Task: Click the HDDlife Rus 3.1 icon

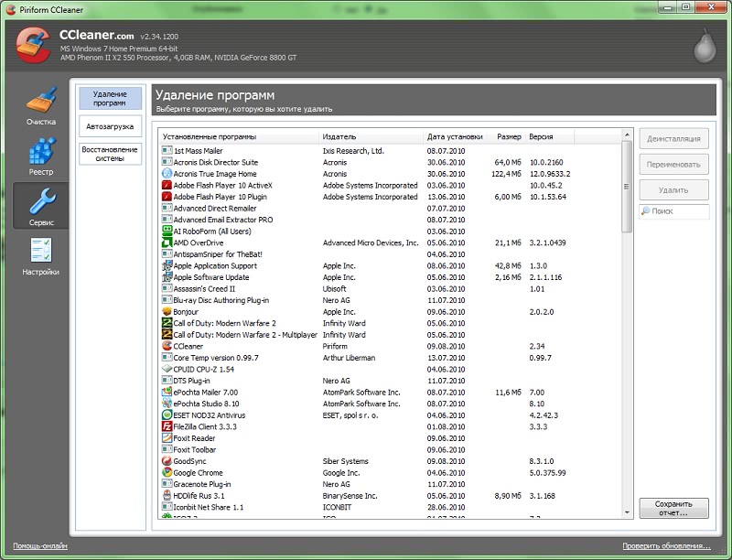Action: pyautogui.click(x=167, y=496)
